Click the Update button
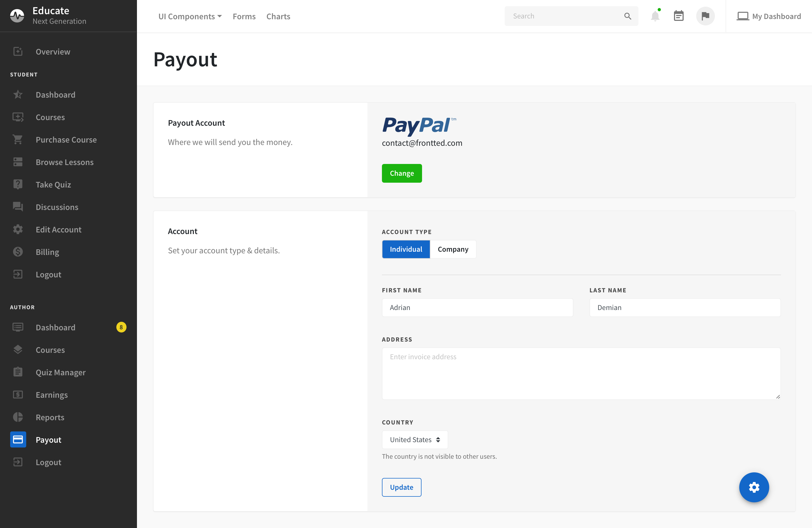 click(x=401, y=487)
